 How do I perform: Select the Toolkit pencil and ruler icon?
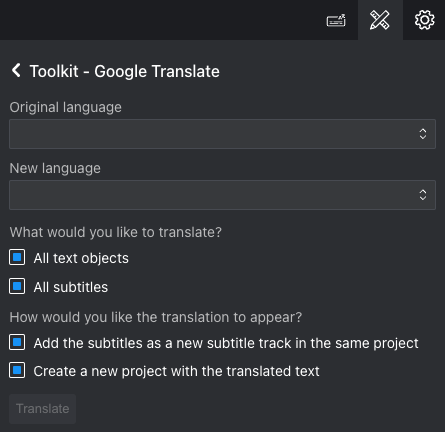coord(380,20)
